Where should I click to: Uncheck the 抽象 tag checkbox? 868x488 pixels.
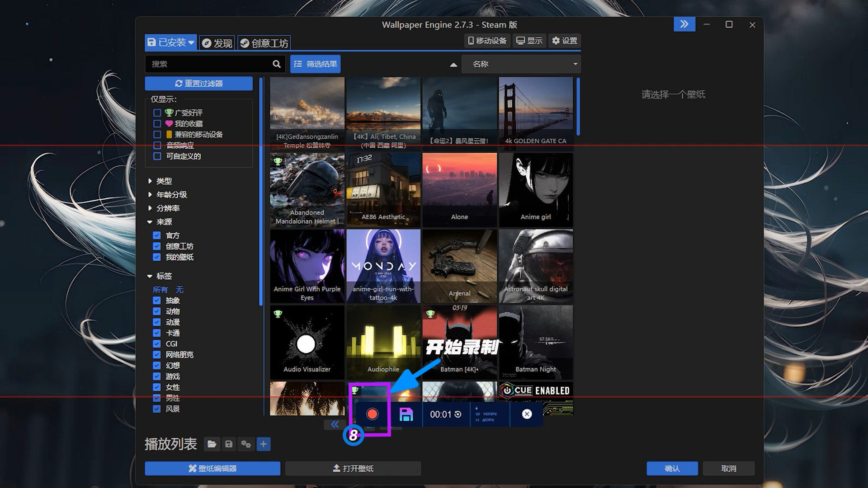[157, 300]
